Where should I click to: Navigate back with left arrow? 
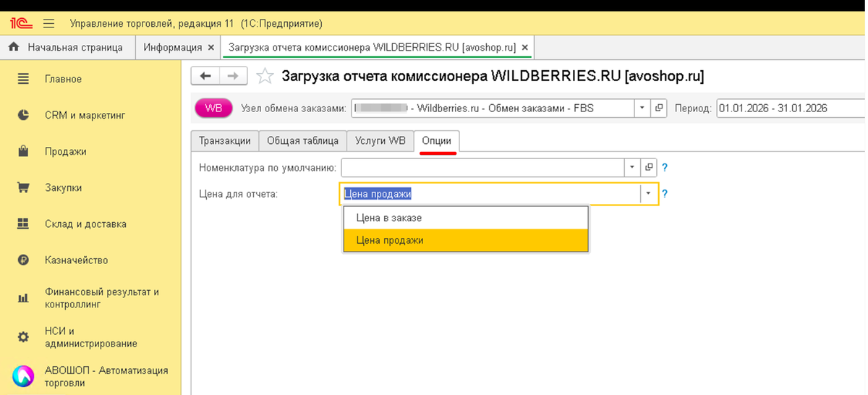(x=205, y=76)
